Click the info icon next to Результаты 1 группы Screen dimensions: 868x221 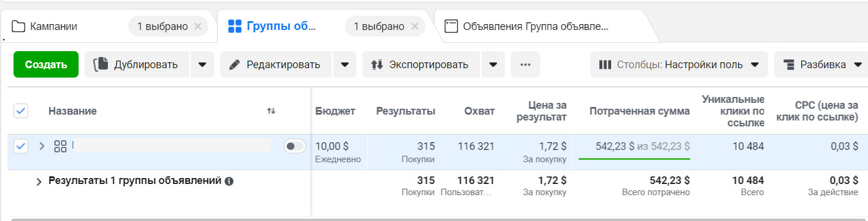[229, 181]
